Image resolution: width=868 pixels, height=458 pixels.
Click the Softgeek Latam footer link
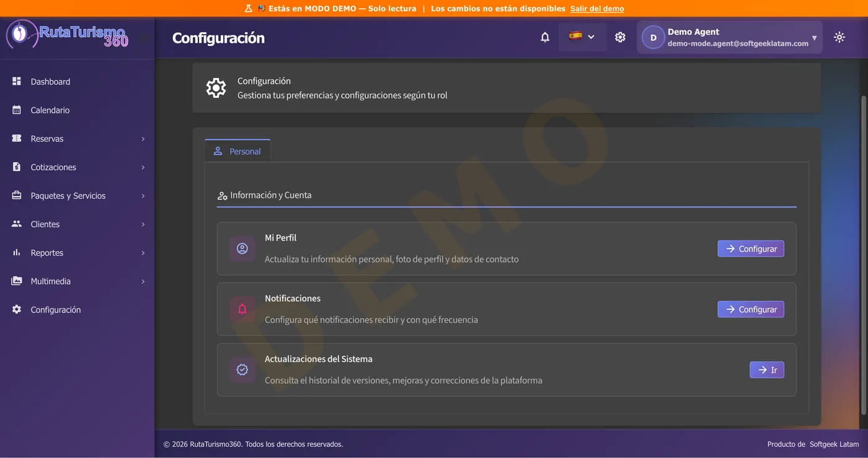(834, 444)
